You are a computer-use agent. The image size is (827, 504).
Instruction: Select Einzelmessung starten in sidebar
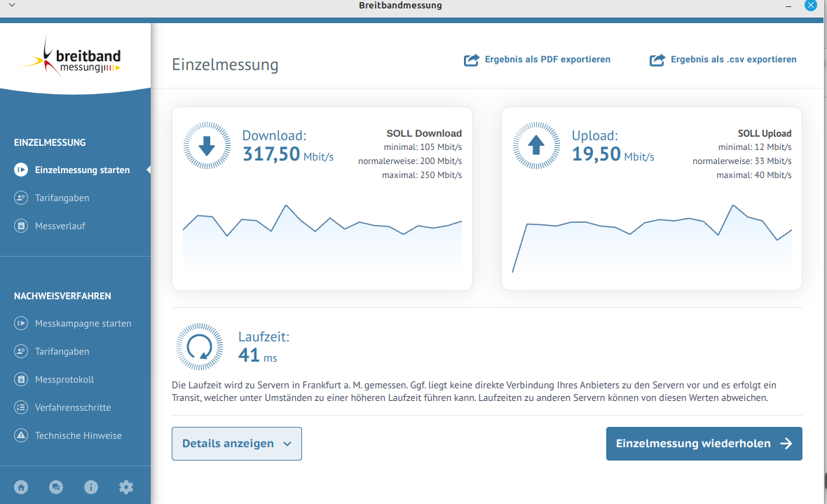coord(82,170)
